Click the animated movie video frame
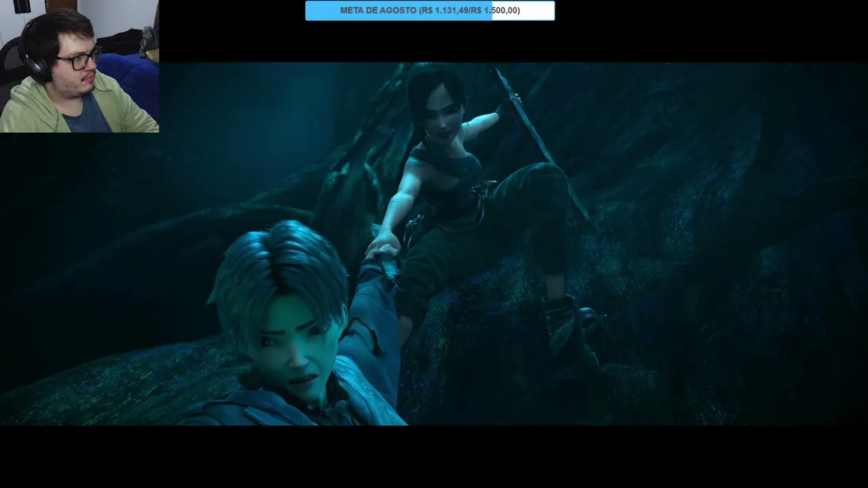The image size is (868, 488). coord(434,244)
